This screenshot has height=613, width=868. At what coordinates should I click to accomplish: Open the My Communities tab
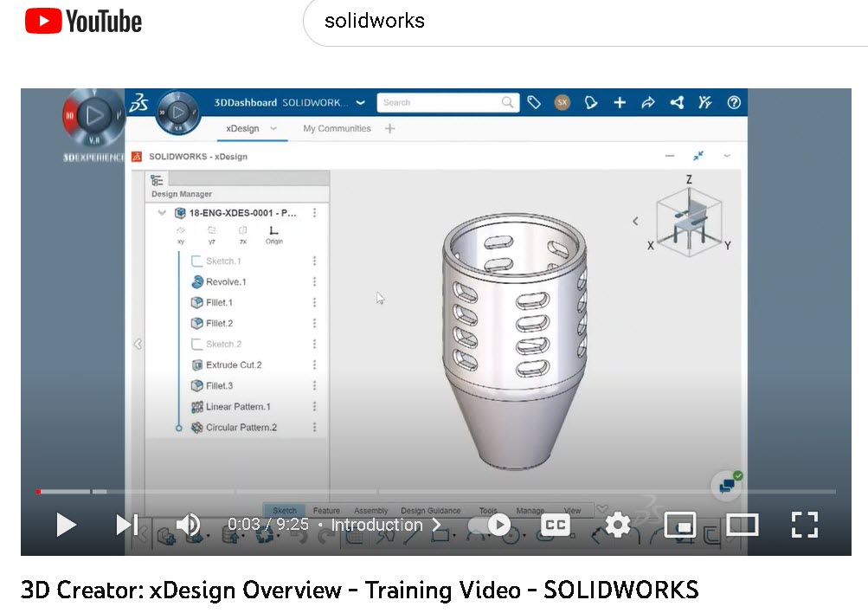point(338,128)
